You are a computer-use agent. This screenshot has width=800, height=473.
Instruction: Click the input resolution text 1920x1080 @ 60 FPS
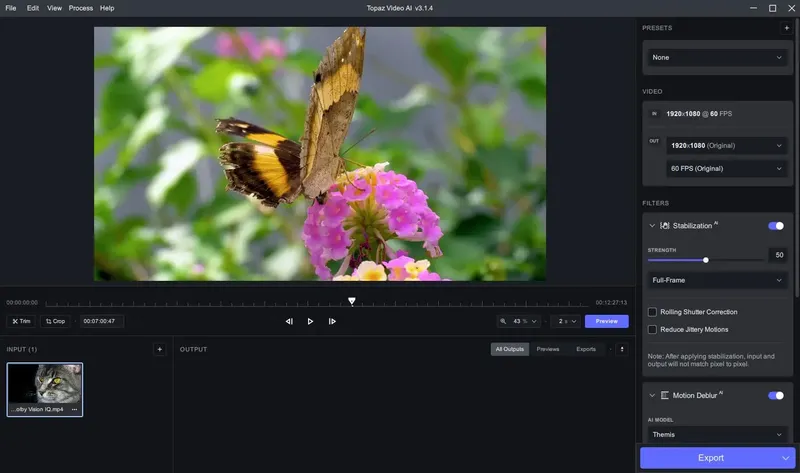pos(698,114)
